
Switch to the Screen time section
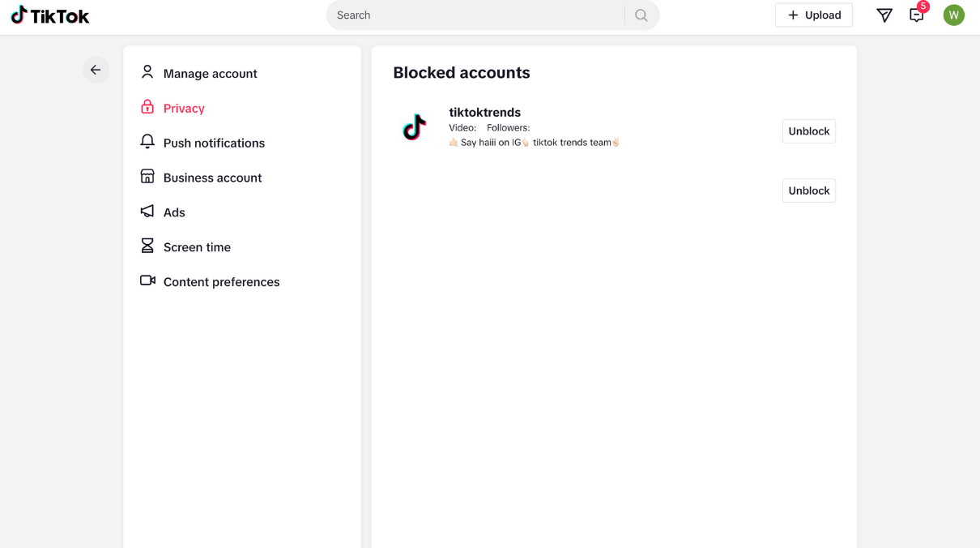(197, 246)
